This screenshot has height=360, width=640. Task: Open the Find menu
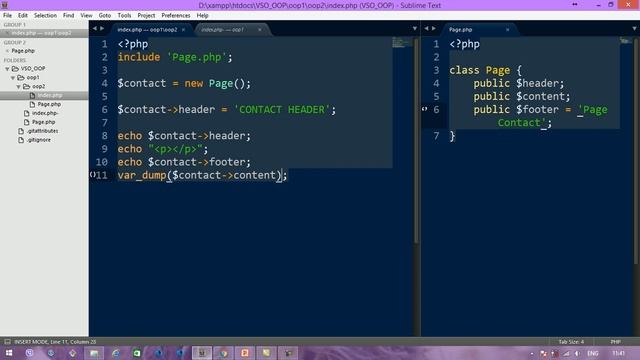(69, 16)
